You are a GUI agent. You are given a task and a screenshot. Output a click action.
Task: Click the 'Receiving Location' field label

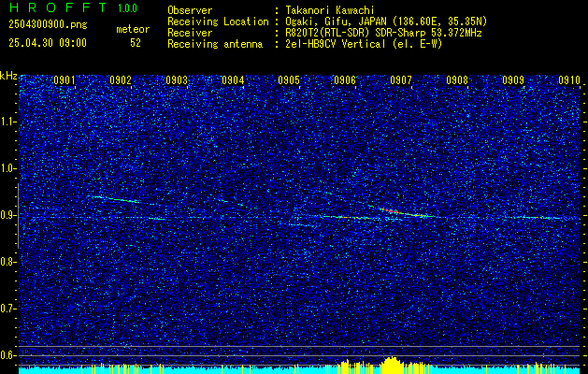click(218, 22)
